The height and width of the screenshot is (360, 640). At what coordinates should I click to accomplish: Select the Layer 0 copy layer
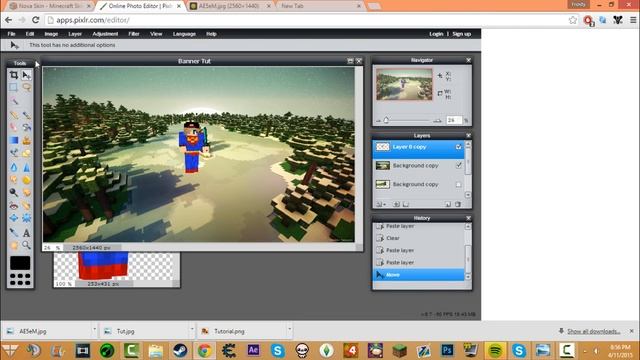point(418,149)
